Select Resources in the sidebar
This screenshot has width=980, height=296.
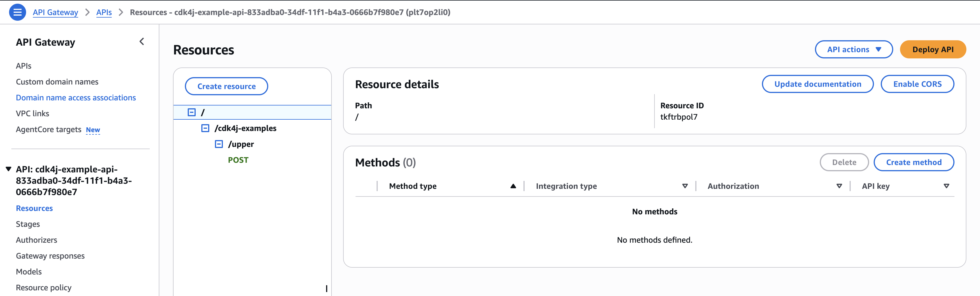click(34, 208)
